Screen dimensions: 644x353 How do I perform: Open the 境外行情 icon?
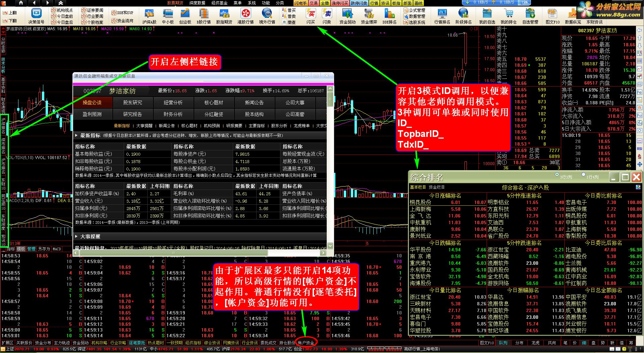point(267,16)
